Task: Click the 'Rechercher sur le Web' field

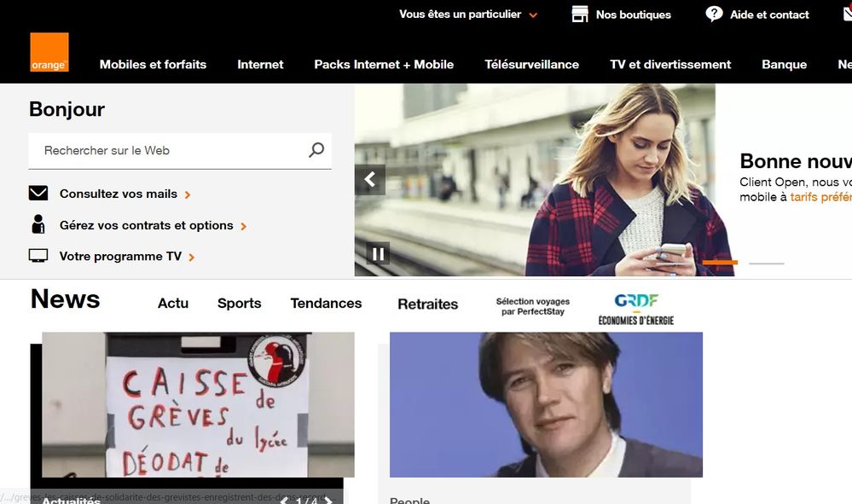Action: point(171,150)
